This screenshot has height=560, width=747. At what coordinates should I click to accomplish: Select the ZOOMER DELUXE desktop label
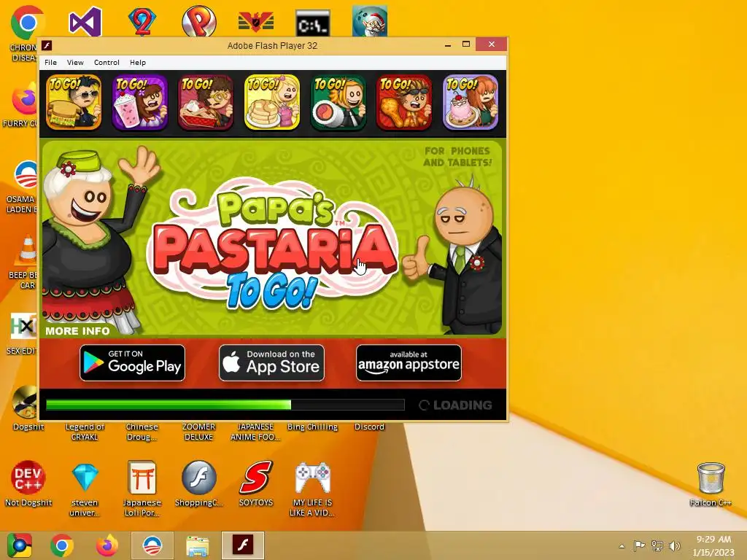coord(198,432)
